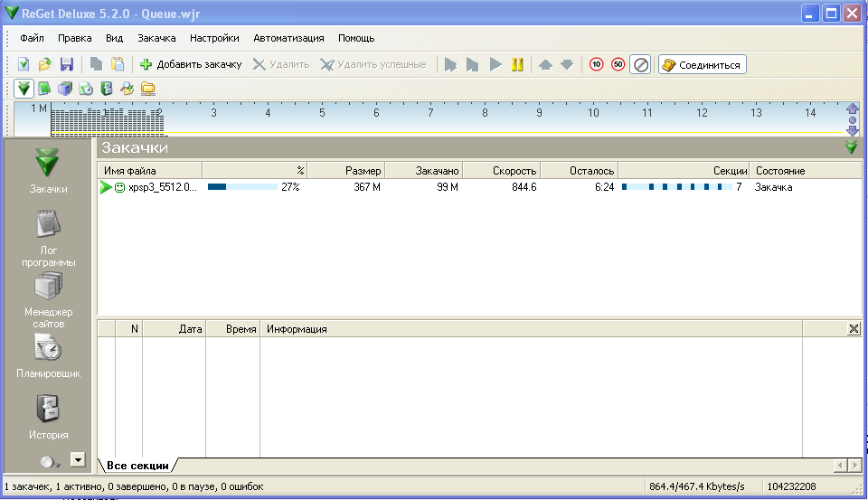Click the blue cube icon in second toolbar
Screen dimensions: 868x500
coord(65,89)
